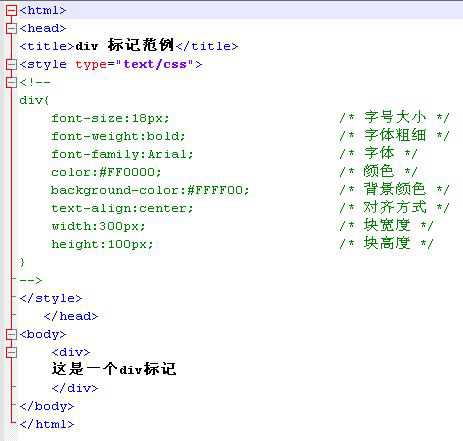Click the '-->' comment end line
This screenshot has height=441, width=463.
point(31,280)
